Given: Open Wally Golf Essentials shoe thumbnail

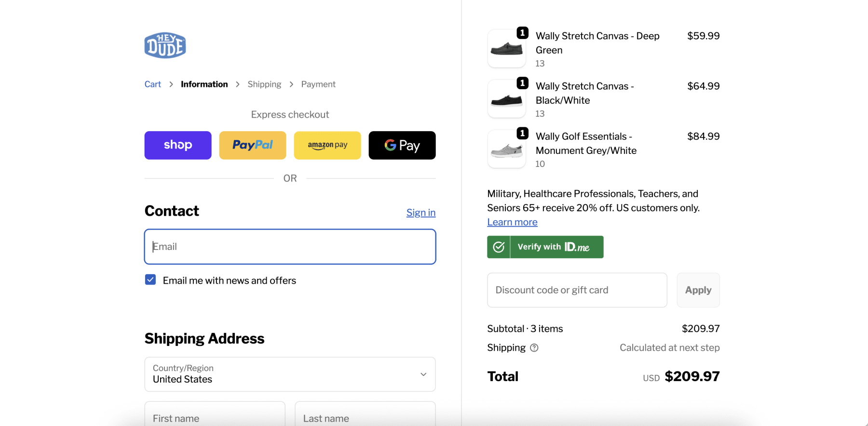Looking at the screenshot, I should click(x=506, y=150).
